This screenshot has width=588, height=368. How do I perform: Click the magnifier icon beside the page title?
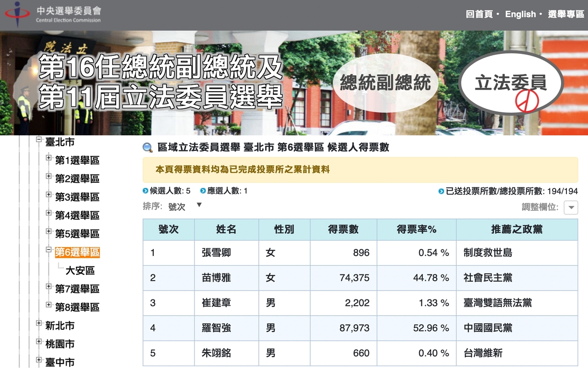(x=147, y=147)
